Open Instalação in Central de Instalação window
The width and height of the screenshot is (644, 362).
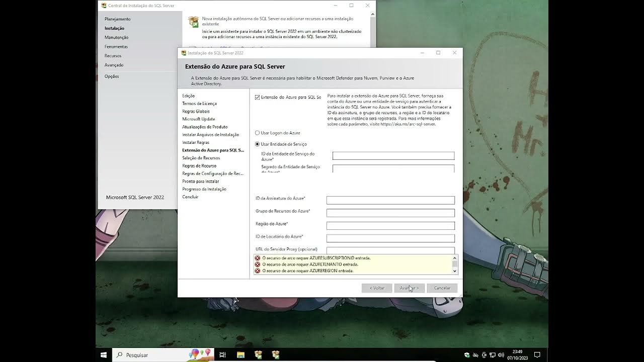pos(114,28)
